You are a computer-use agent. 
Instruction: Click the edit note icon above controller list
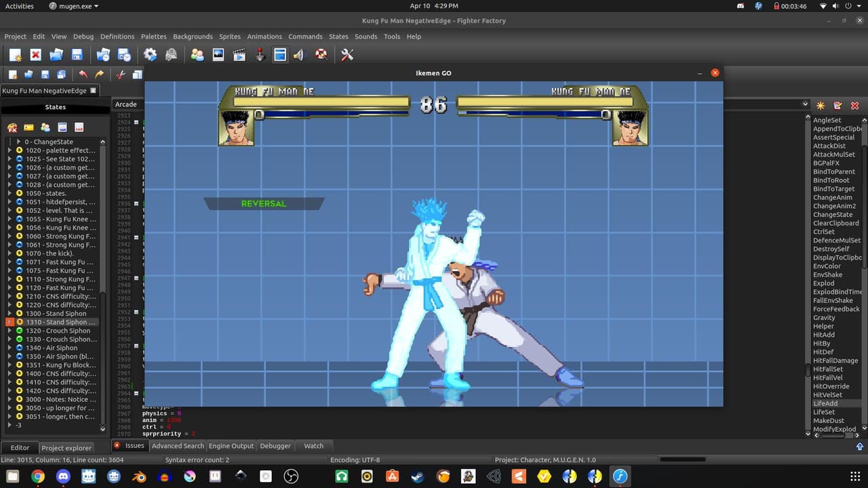(837, 106)
